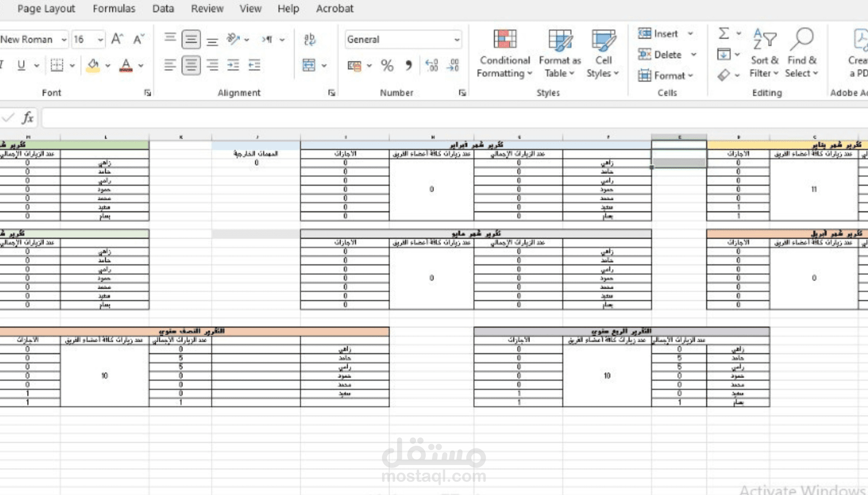Open the arrow next to Delete
Viewport: 868px width, 495px height.
pyautogui.click(x=693, y=55)
